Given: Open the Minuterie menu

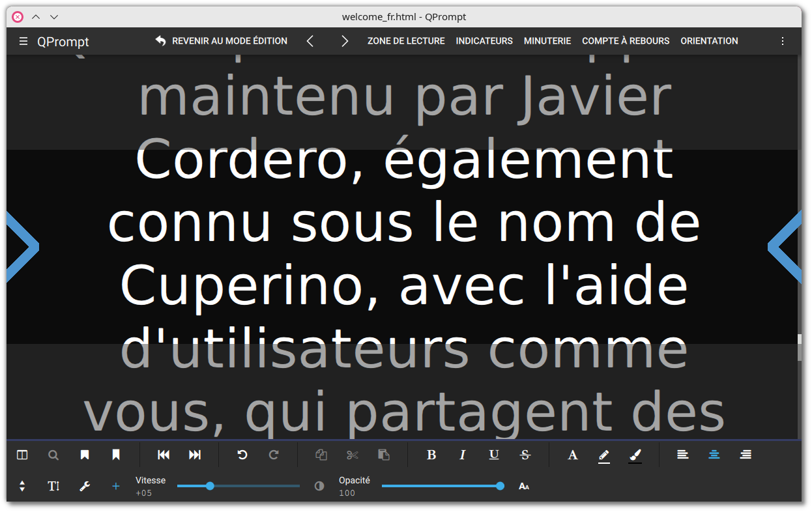Looking at the screenshot, I should [547, 41].
